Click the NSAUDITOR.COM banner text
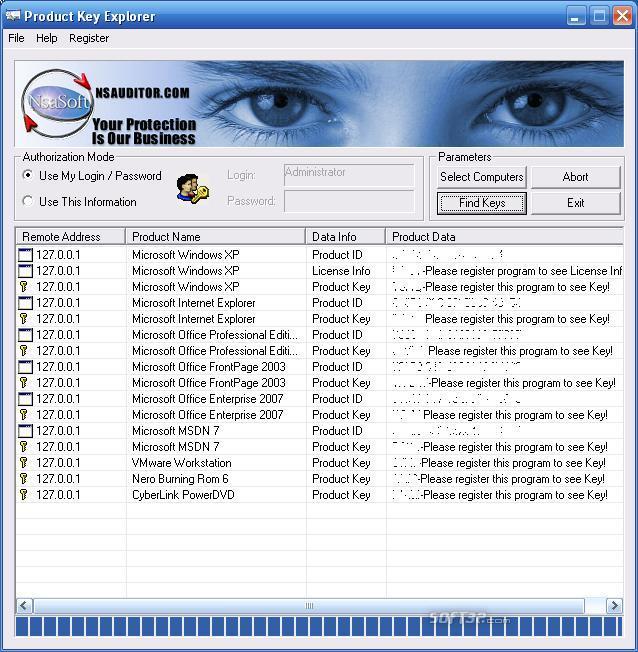The width and height of the screenshot is (638, 652). [142, 93]
